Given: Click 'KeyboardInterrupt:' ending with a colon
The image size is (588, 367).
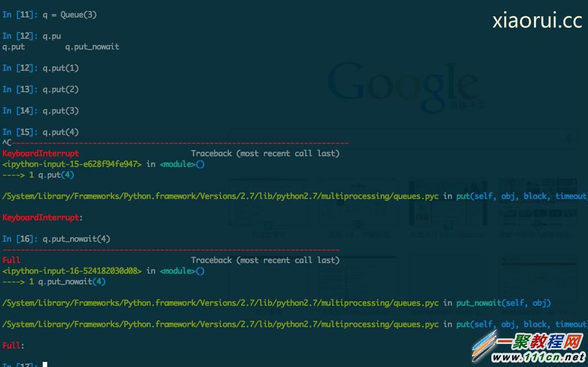Looking at the screenshot, I should click(42, 218).
